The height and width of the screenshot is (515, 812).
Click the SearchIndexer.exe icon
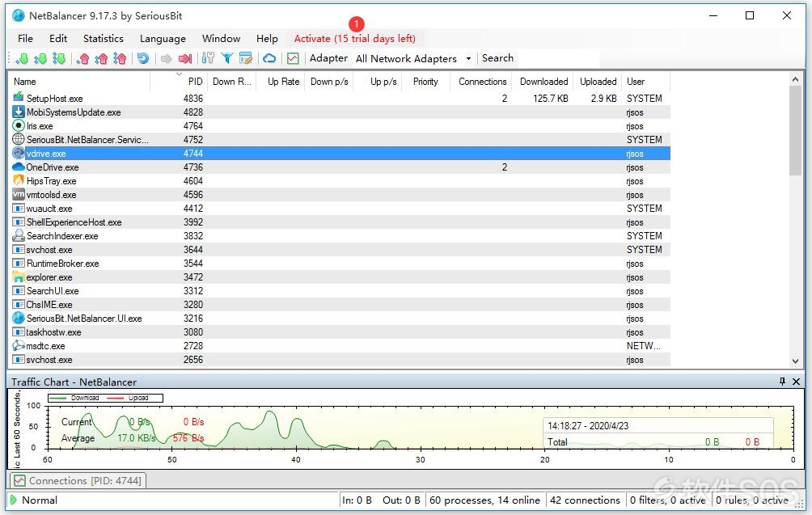click(19, 235)
